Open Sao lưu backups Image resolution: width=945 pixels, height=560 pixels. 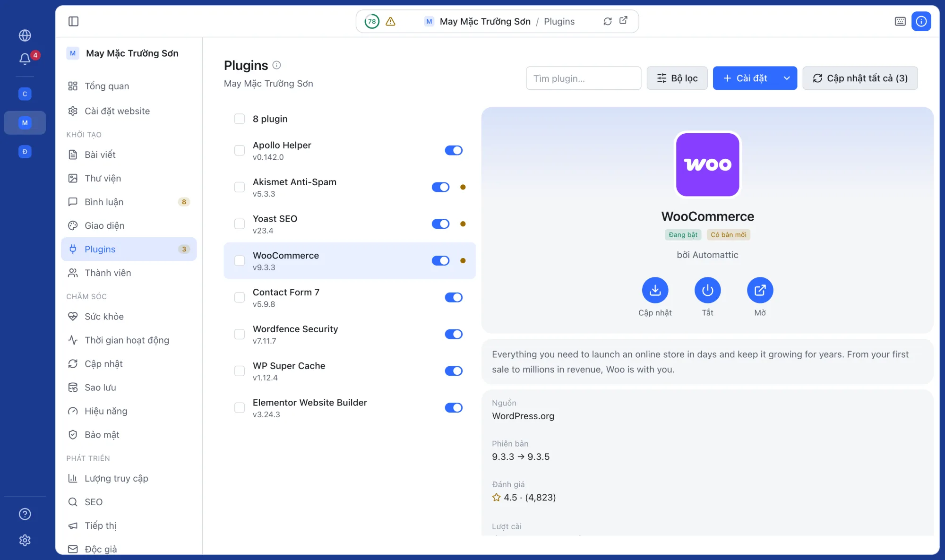click(x=129, y=388)
